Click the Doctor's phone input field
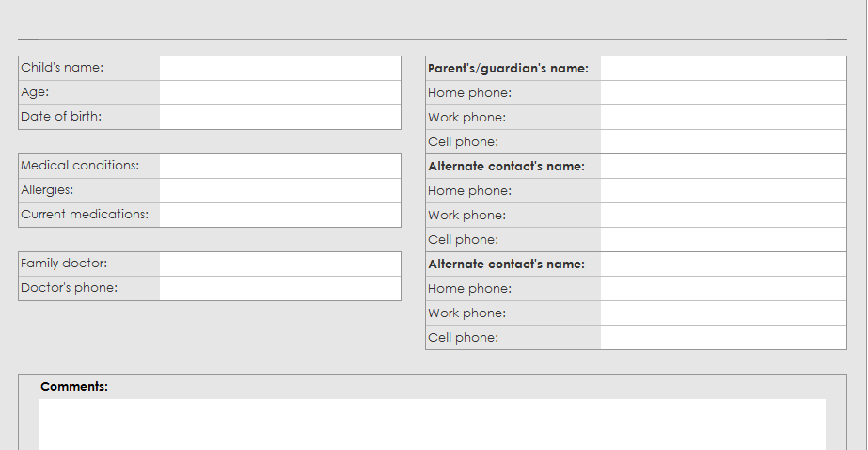Image resolution: width=868 pixels, height=450 pixels. click(x=279, y=288)
